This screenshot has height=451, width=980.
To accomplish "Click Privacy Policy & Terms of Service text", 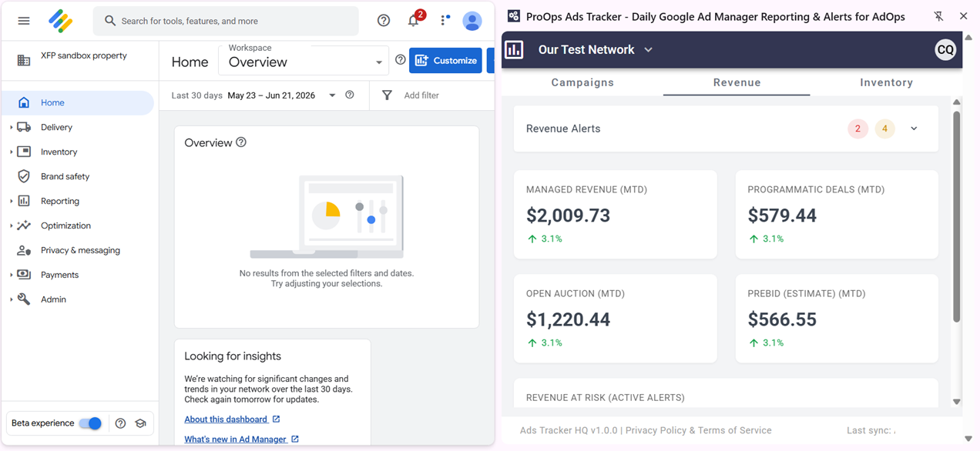I will coord(698,430).
